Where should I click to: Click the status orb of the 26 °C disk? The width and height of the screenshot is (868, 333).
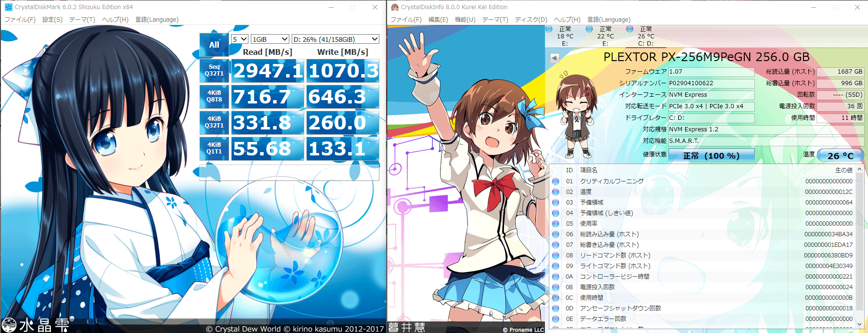pyautogui.click(x=630, y=29)
